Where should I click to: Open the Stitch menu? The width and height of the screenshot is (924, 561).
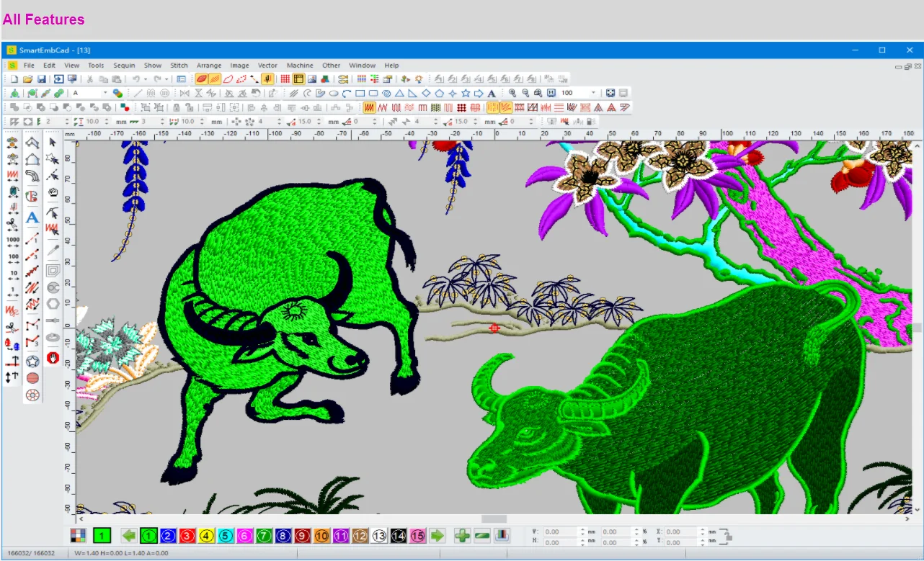point(179,66)
